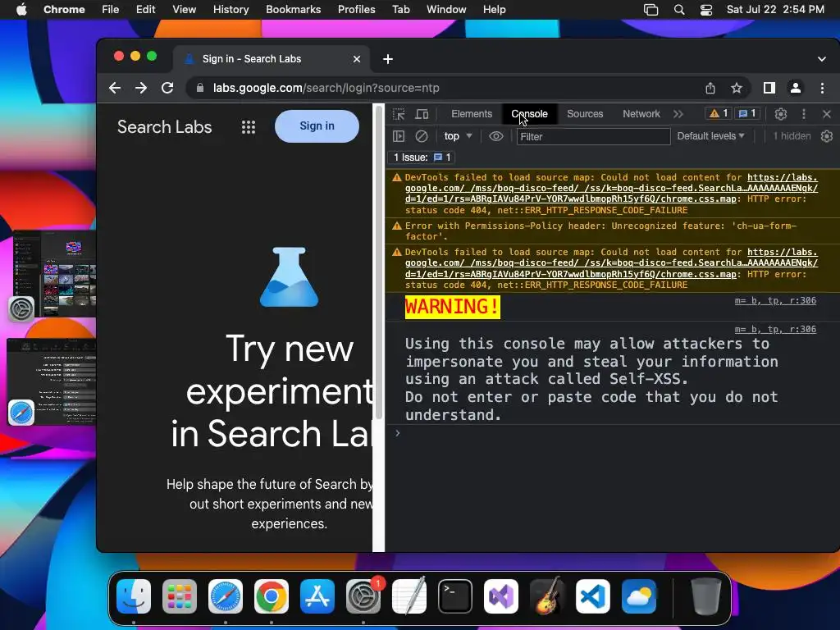Expand the more tabs chevron in DevTools
This screenshot has width=840, height=630.
pos(678,113)
